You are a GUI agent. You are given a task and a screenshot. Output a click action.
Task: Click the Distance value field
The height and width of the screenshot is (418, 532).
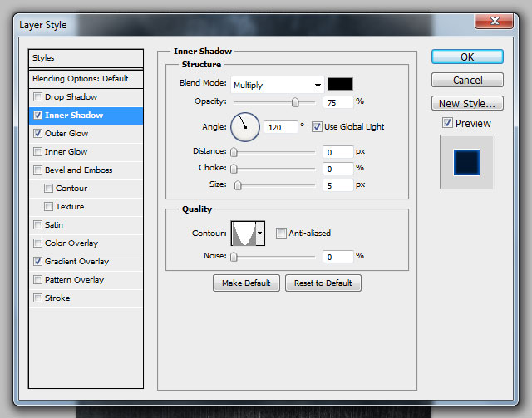[338, 152]
